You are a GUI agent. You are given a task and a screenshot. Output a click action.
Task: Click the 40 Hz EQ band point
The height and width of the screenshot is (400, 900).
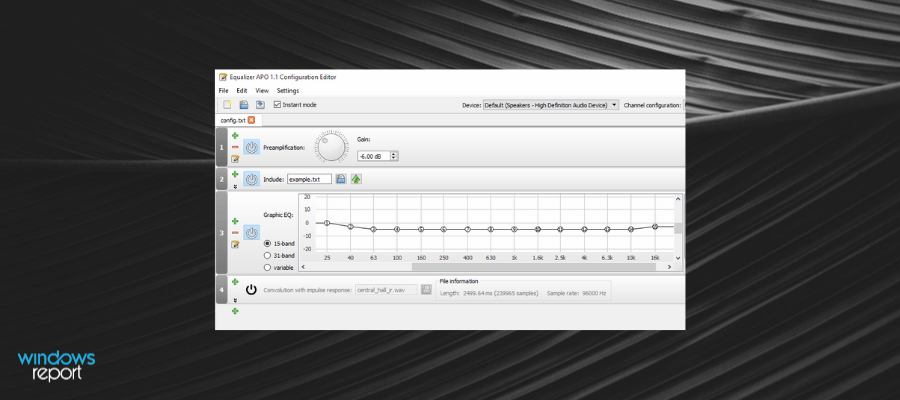(x=350, y=227)
